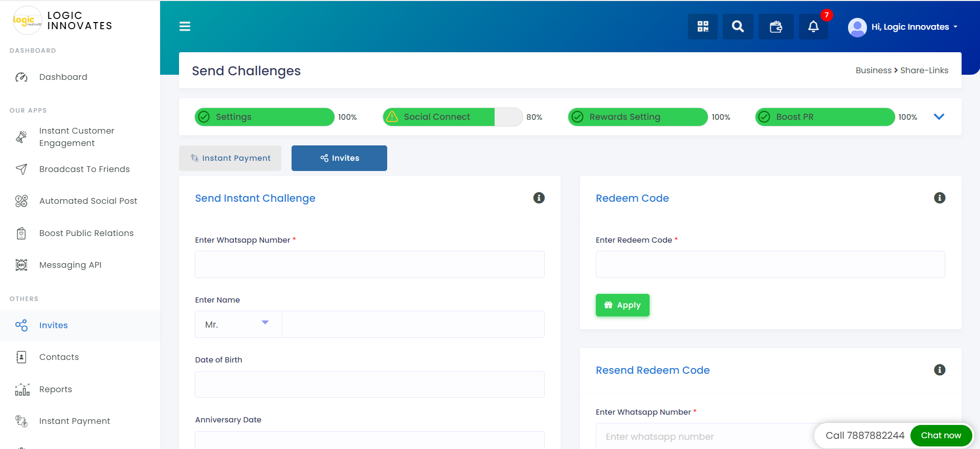Switch to the Instant Payment tab

click(x=230, y=158)
